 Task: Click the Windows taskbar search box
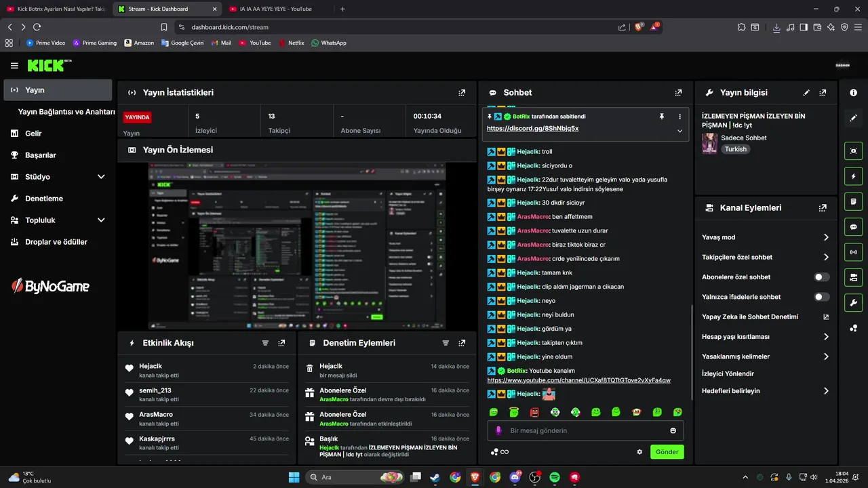point(355,477)
